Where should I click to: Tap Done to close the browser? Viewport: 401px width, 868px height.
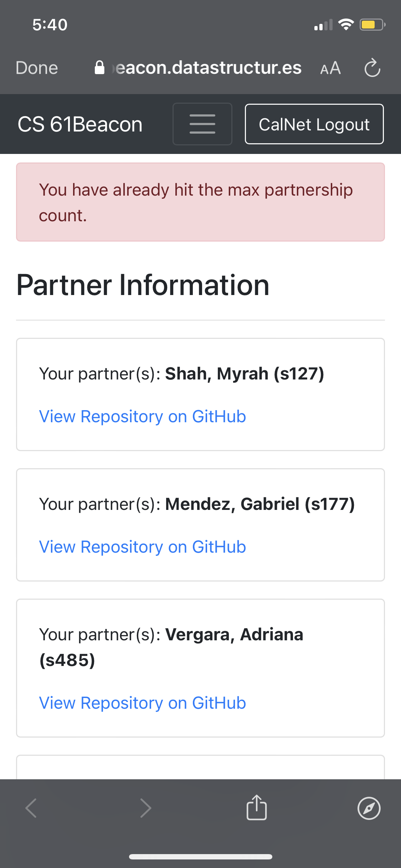(x=37, y=68)
